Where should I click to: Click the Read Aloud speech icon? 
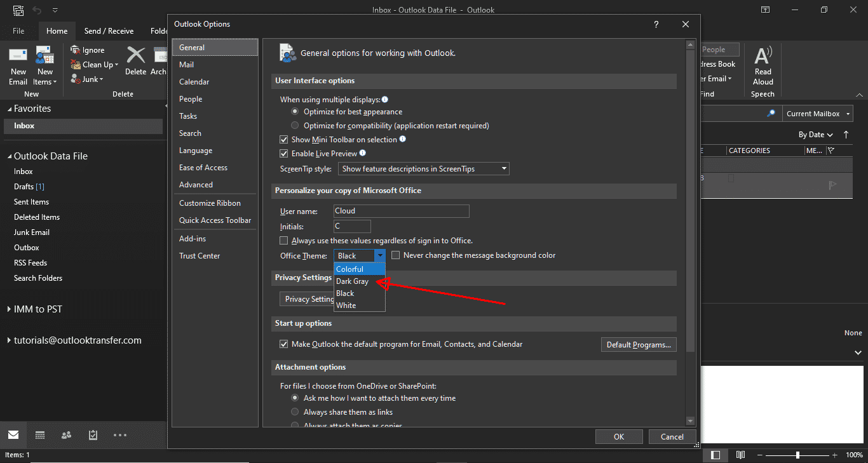tap(763, 56)
